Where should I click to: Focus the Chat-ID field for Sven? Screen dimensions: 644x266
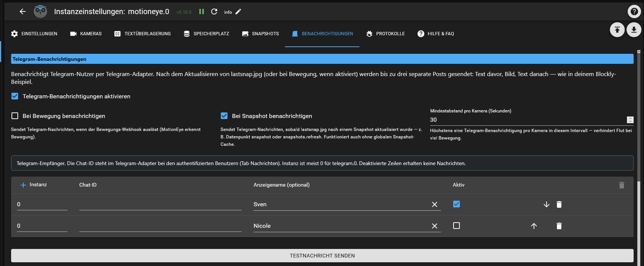pos(160,204)
